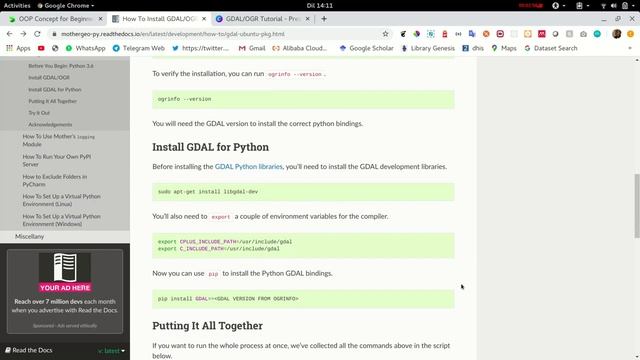Click the GDAL Python libraries link

[249, 167]
